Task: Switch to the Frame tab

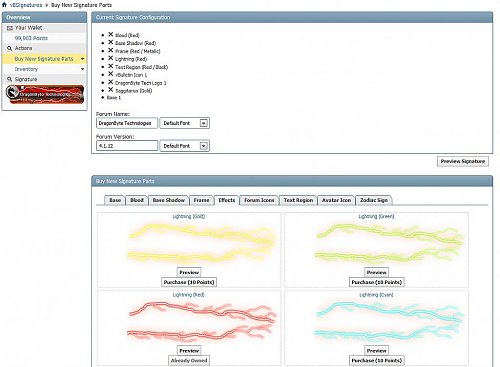Action: [x=201, y=200]
